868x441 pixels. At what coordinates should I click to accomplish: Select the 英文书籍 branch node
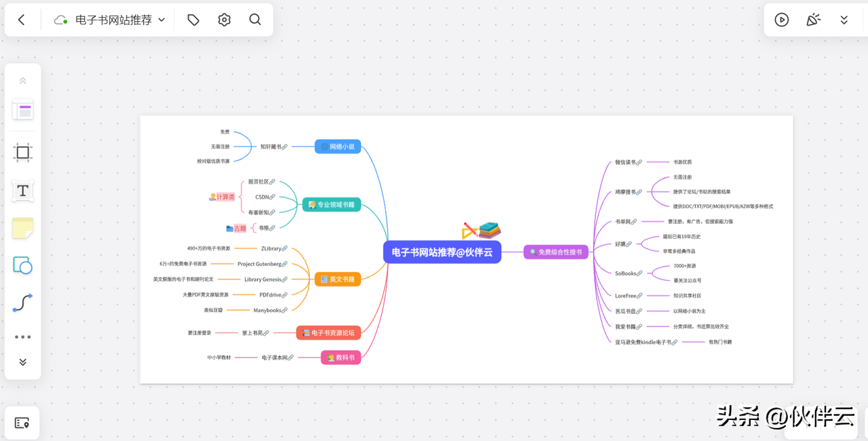pos(338,279)
